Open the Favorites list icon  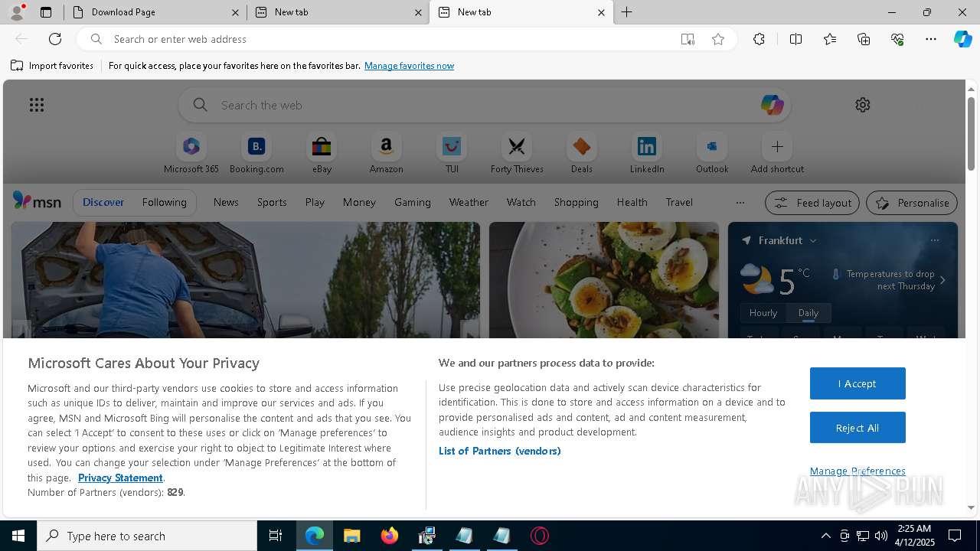click(830, 39)
